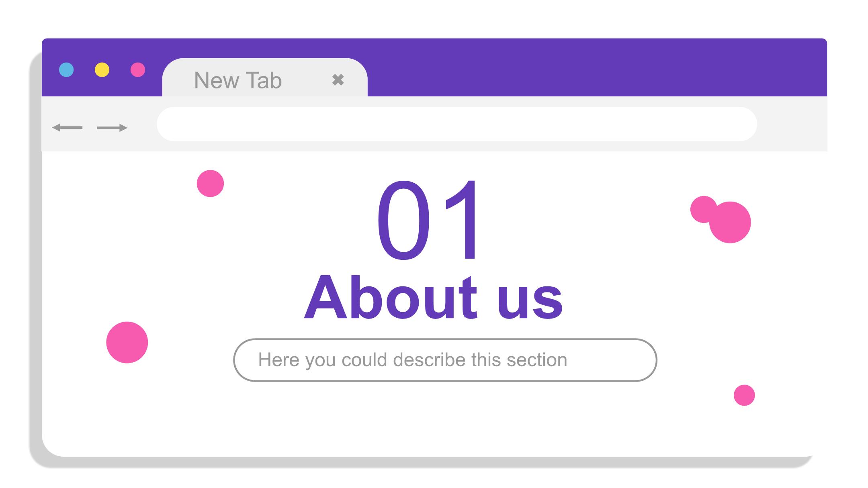Focus the empty address bar
This screenshot has height=488, width=868.
point(457,124)
